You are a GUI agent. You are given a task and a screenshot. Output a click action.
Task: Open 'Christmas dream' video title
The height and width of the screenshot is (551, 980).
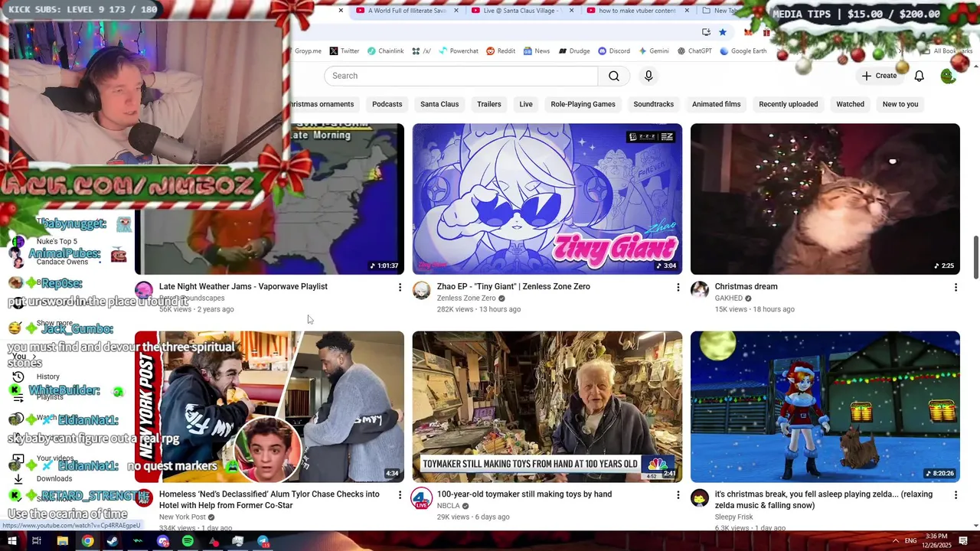point(746,286)
